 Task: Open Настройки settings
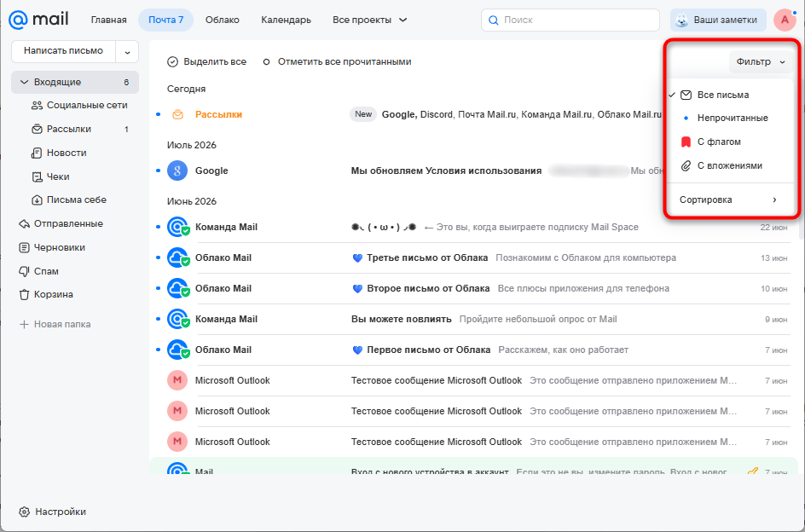coord(52,512)
